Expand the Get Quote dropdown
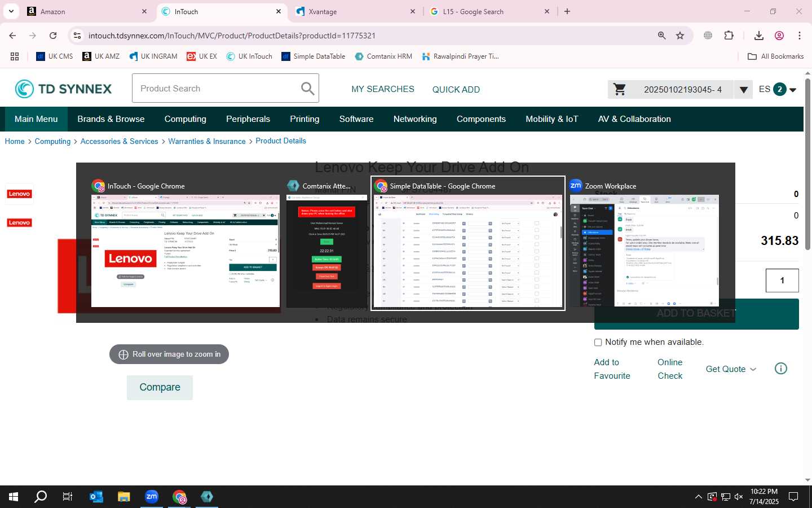The image size is (812, 508). (731, 369)
